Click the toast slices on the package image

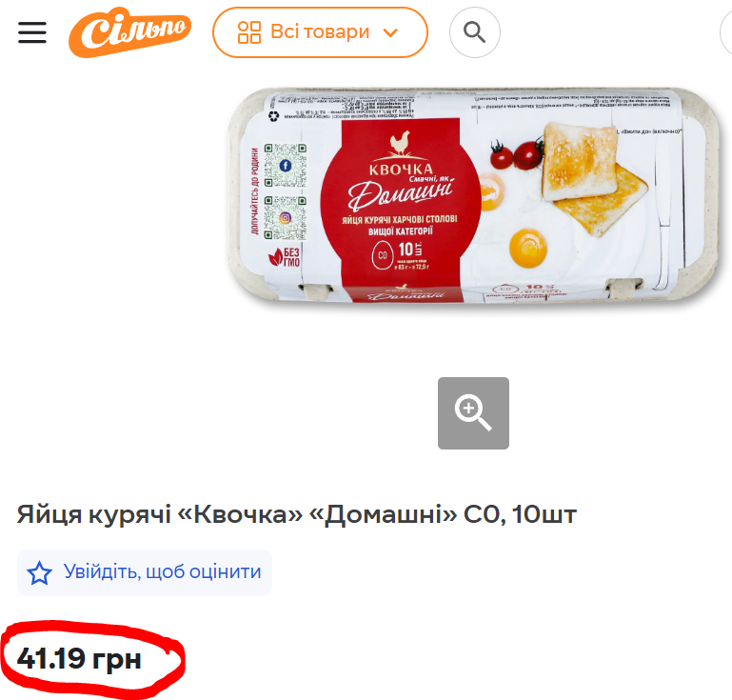click(x=594, y=177)
